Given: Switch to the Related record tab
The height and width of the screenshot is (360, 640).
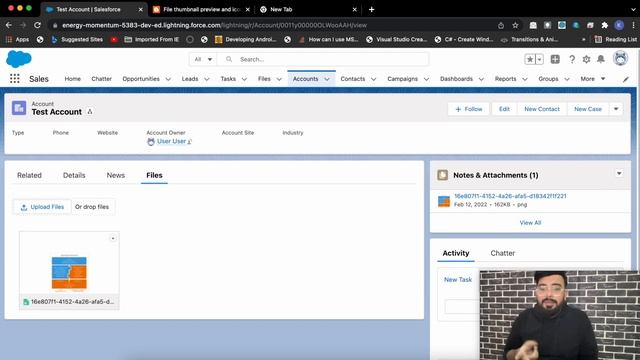Looking at the screenshot, I should 29,175.
